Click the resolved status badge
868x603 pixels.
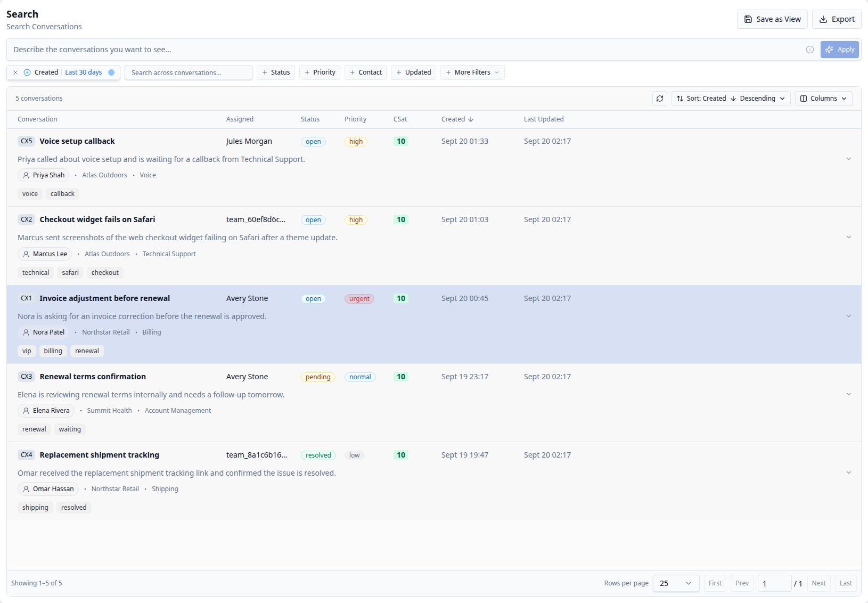coord(318,455)
